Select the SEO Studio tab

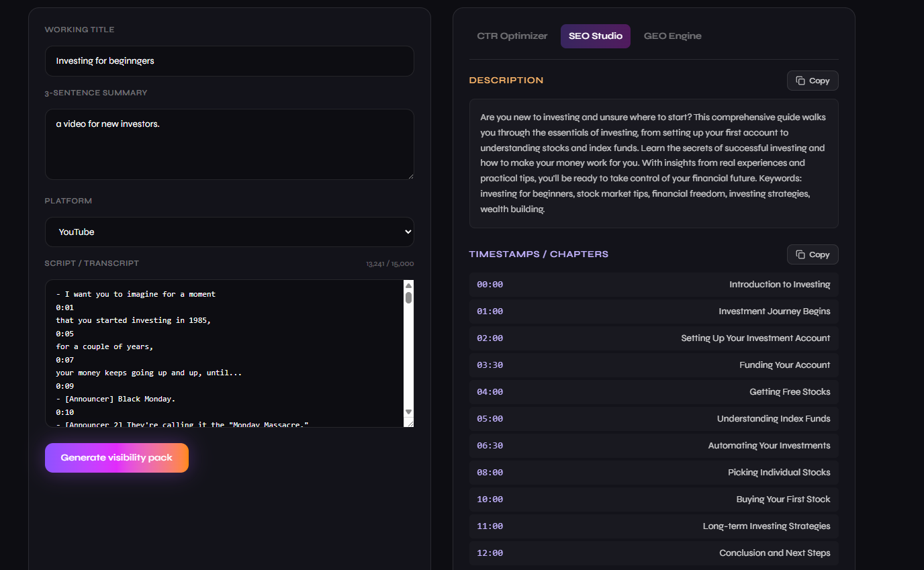tap(596, 36)
